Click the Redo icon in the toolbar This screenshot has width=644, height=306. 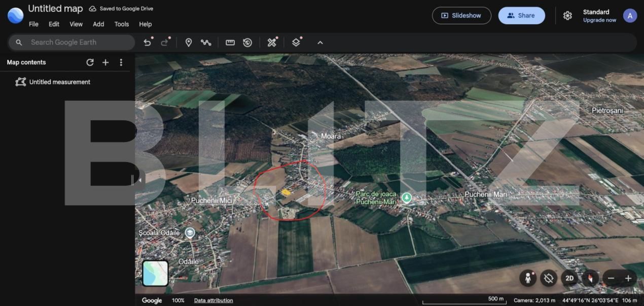pyautogui.click(x=163, y=42)
